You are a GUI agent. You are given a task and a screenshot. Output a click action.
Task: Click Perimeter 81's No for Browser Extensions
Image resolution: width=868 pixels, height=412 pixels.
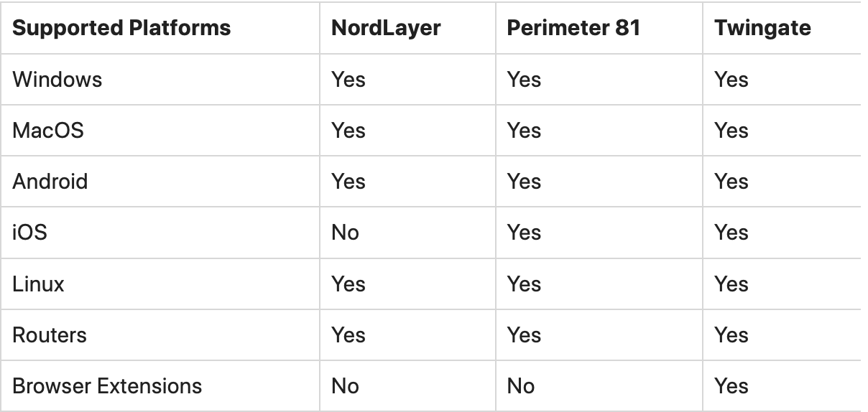point(521,386)
